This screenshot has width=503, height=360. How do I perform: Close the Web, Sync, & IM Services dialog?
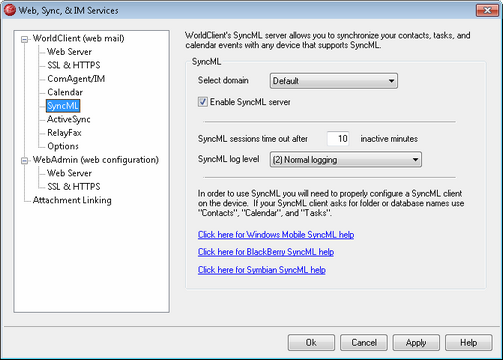(x=487, y=10)
